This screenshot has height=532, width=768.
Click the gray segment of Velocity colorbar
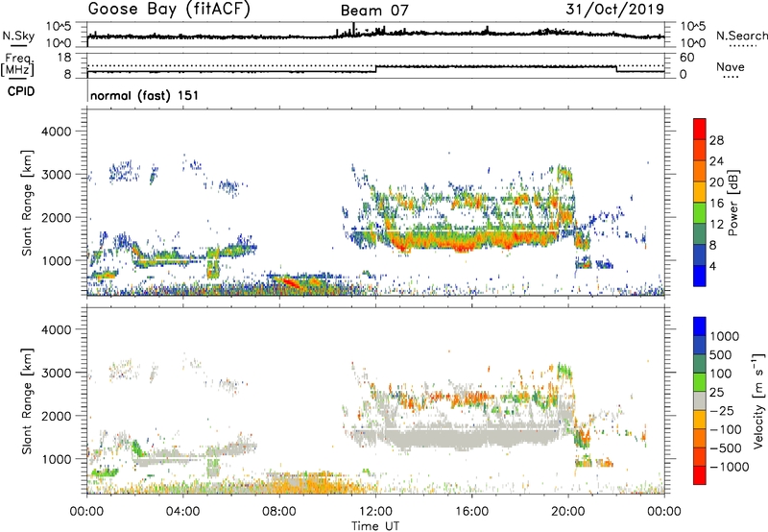(700, 400)
